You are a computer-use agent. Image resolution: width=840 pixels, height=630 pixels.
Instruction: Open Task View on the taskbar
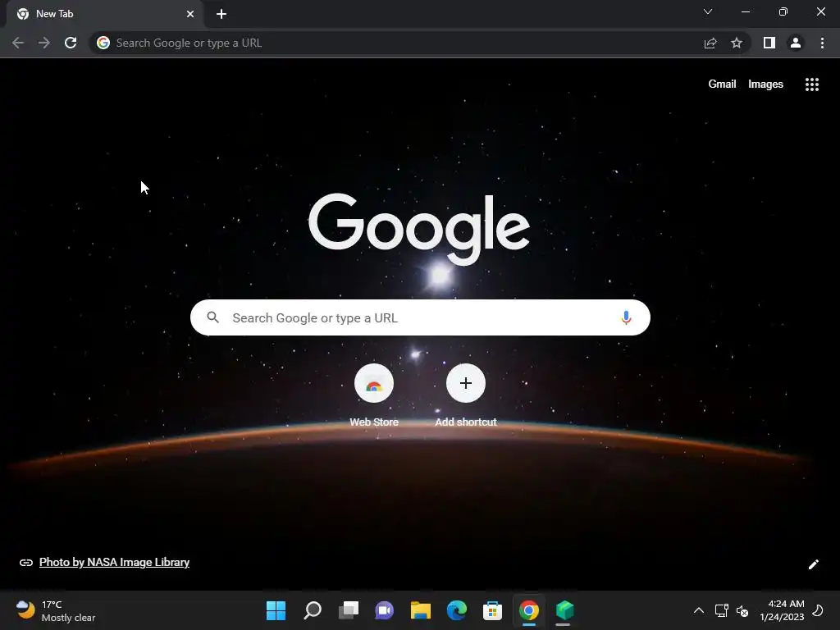tap(348, 610)
